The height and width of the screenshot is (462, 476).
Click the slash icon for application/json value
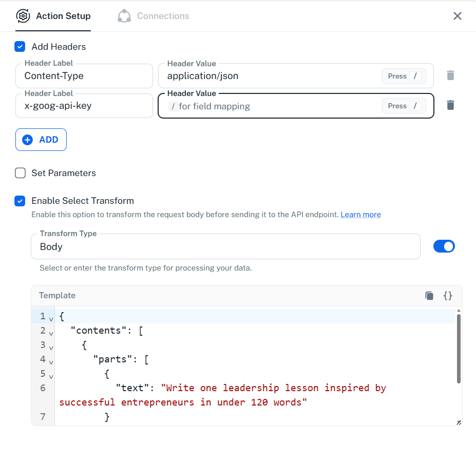[415, 76]
